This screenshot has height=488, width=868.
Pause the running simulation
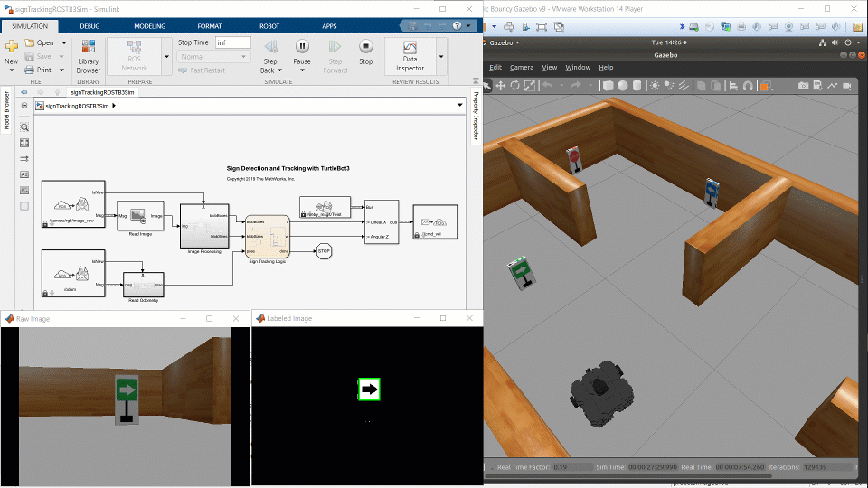point(302,47)
